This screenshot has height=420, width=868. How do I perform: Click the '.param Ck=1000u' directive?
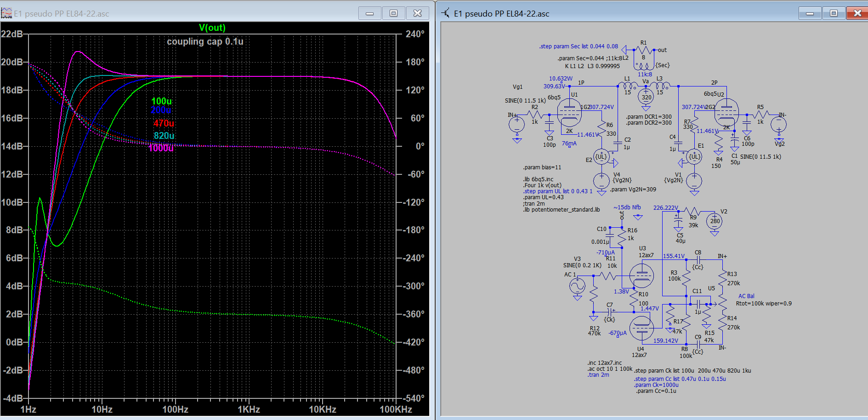click(656, 385)
